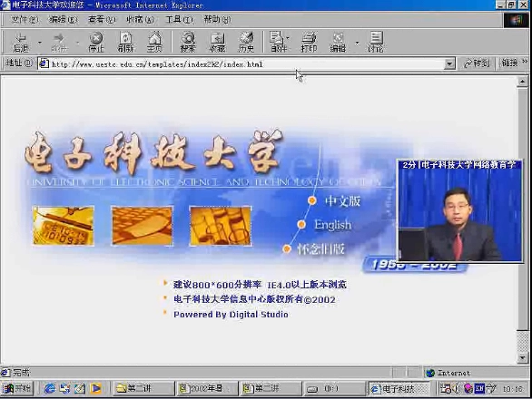The width and height of the screenshot is (532, 399).
Task: Click the Refresh (刷新) toolbar icon
Action: point(125,42)
